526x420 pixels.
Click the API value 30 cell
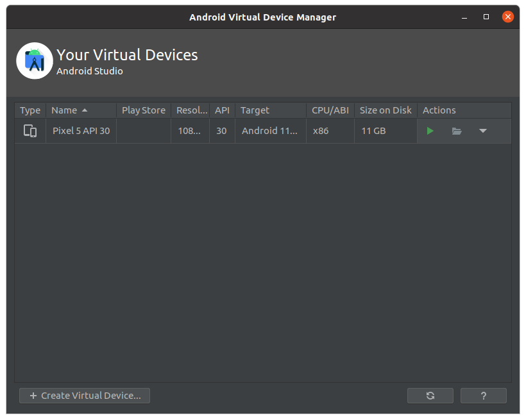[222, 131]
